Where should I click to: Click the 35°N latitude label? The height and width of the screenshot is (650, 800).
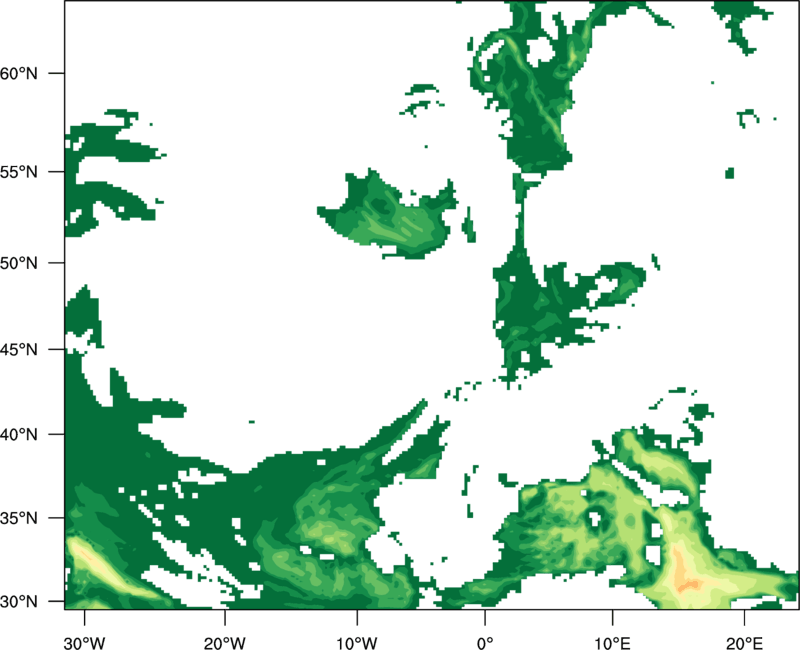point(19,518)
